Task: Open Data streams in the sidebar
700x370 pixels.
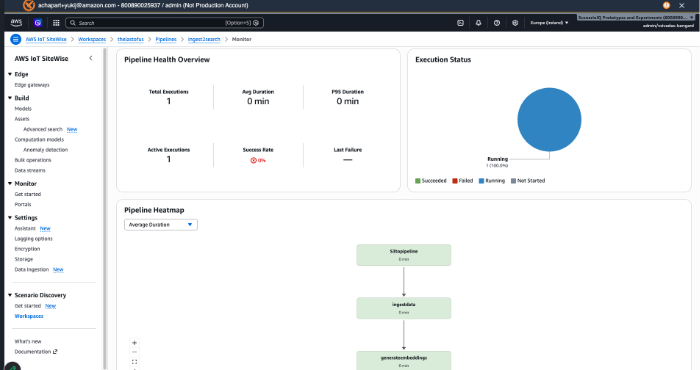Action: [x=30, y=170]
